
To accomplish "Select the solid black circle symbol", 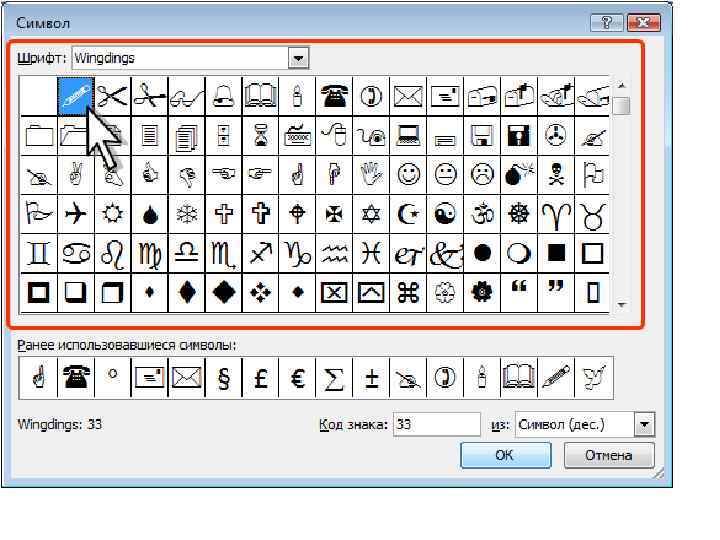I will tap(482, 253).
